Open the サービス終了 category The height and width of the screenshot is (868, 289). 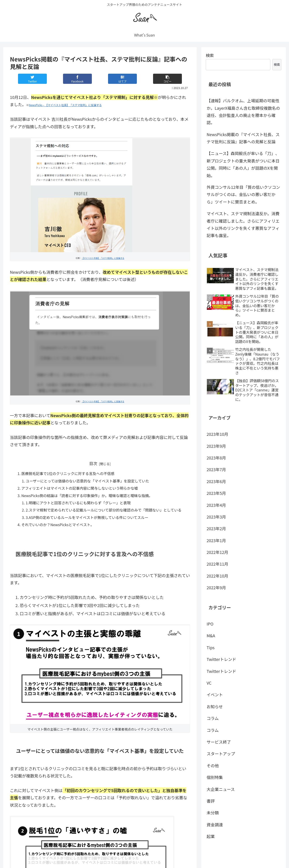[x=219, y=742]
